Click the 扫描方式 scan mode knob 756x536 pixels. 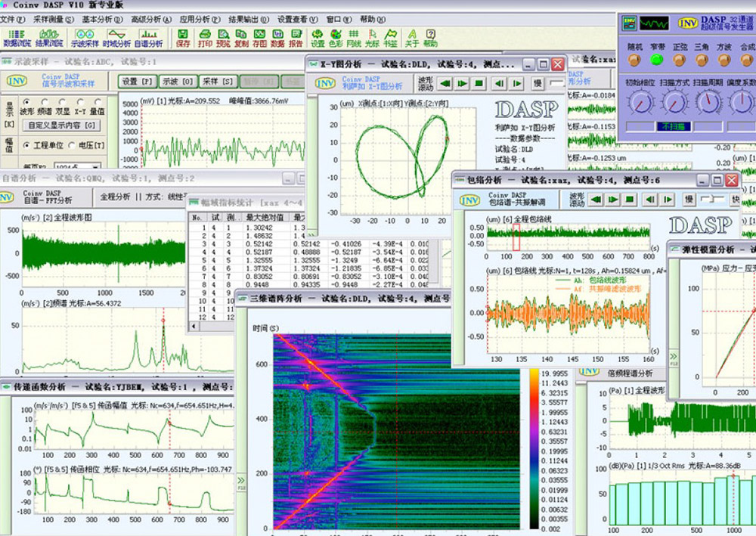click(x=674, y=103)
